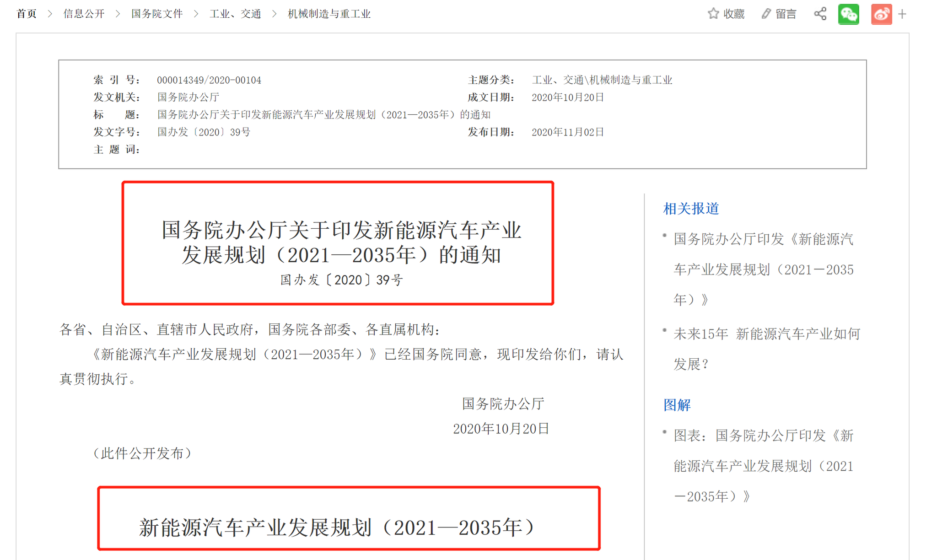Click the pencil comment icon
The height and width of the screenshot is (560, 937).
(766, 14)
